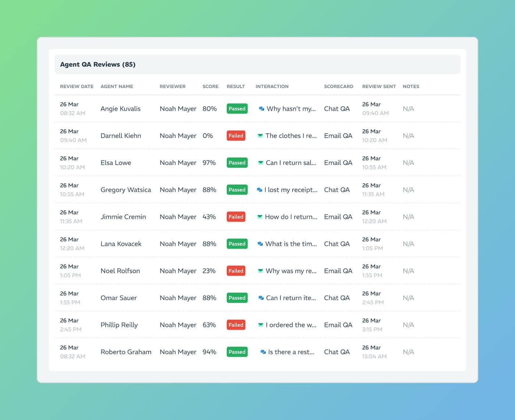Click the Passed badge for Roberto Graham
This screenshot has height=420, width=515.
click(237, 352)
